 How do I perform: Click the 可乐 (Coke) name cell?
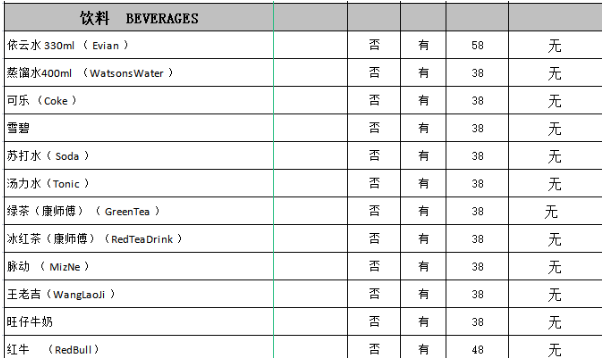[139, 100]
